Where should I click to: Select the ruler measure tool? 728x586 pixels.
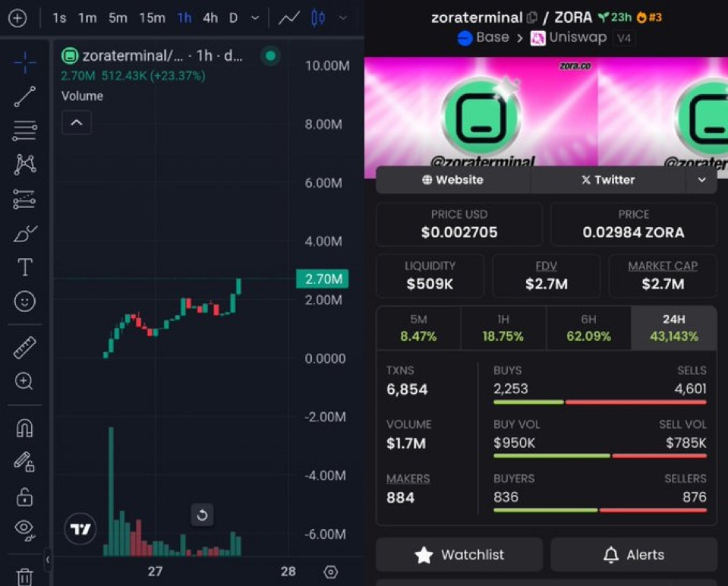(x=24, y=348)
